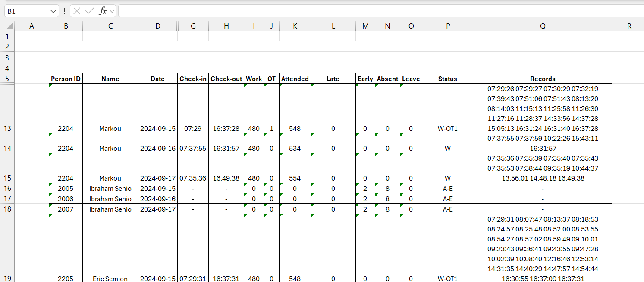Select column header Q
This screenshot has width=644, height=282.
point(543,26)
